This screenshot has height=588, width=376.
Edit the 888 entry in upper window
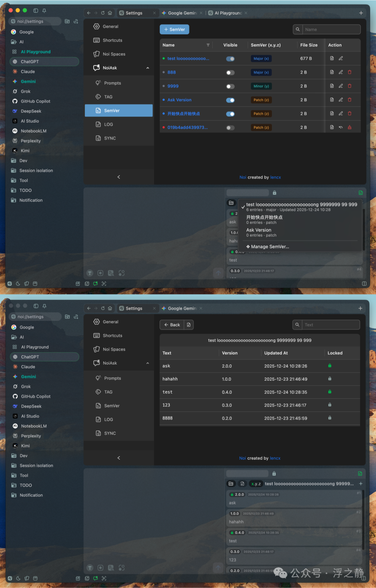click(341, 72)
